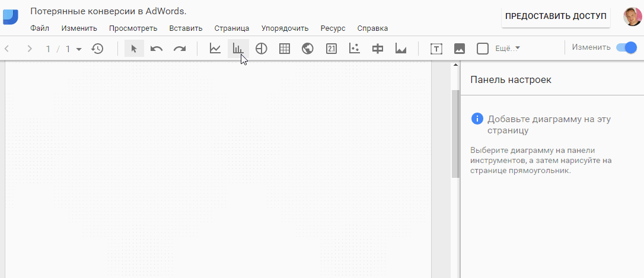The height and width of the screenshot is (278, 644).
Task: Insert a scatter chart
Action: [x=354, y=49]
